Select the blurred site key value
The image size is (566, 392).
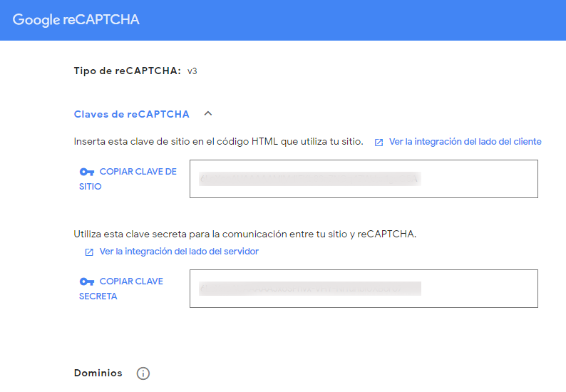pyautogui.click(x=309, y=179)
